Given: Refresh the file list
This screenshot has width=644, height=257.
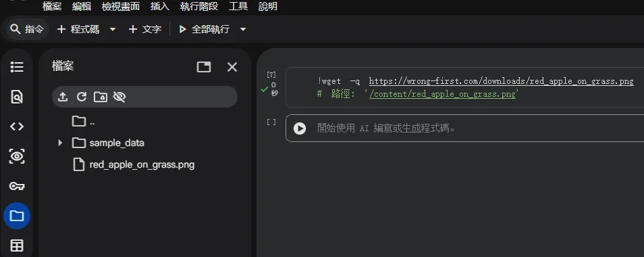Looking at the screenshot, I should [82, 97].
